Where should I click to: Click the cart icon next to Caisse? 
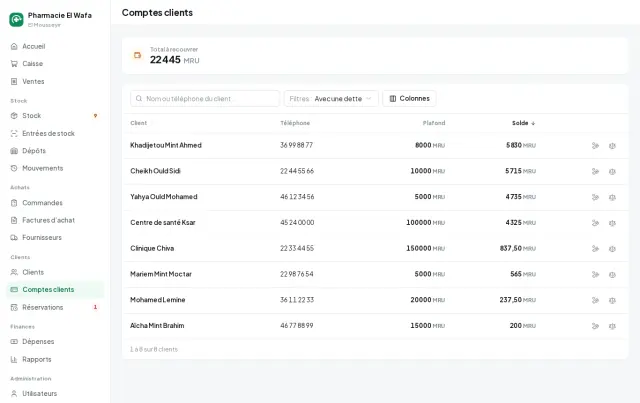coord(14,64)
